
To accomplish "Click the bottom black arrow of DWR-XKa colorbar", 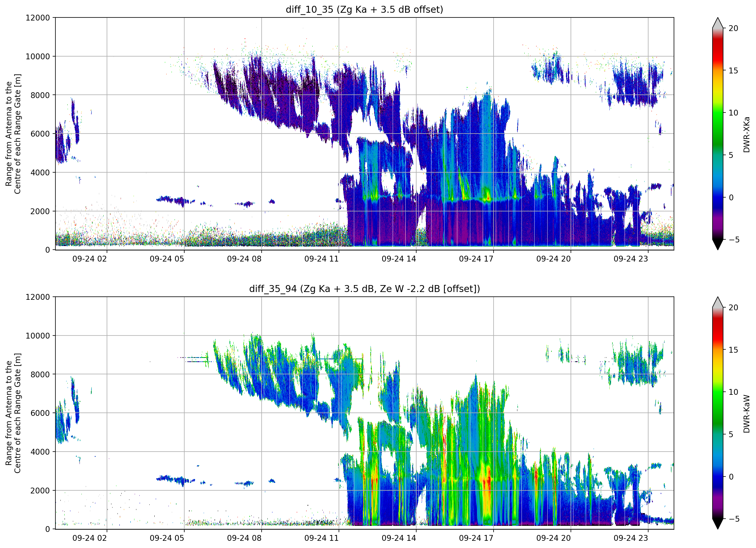I will click(717, 244).
